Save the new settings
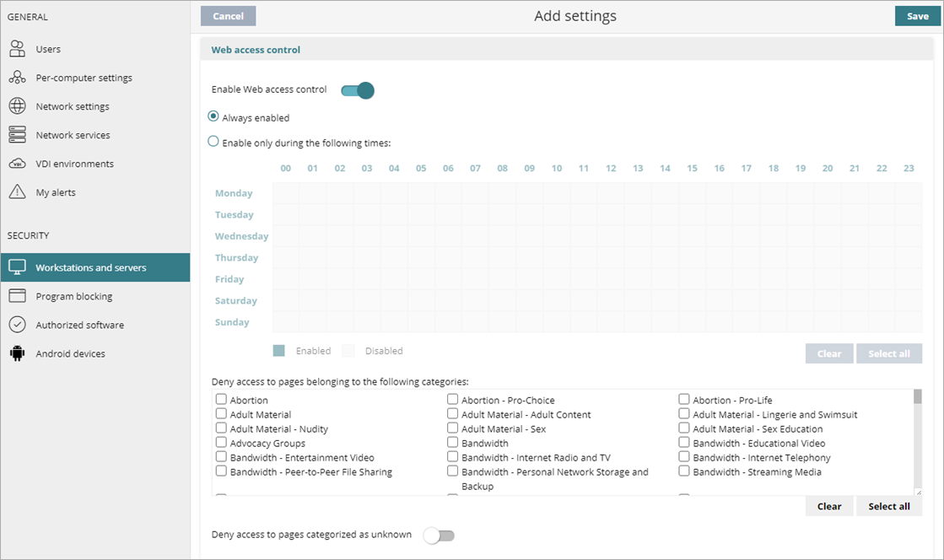Viewport: 944px width, 560px height. 917,15
